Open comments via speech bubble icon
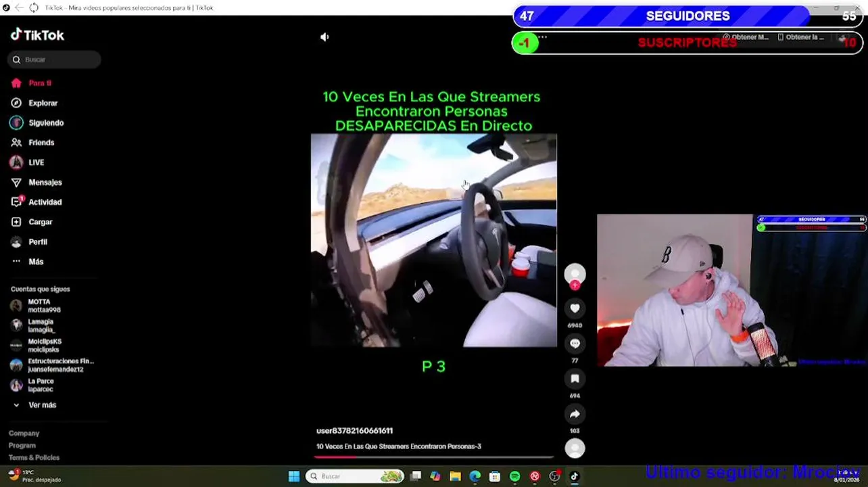868x487 pixels. [575, 344]
